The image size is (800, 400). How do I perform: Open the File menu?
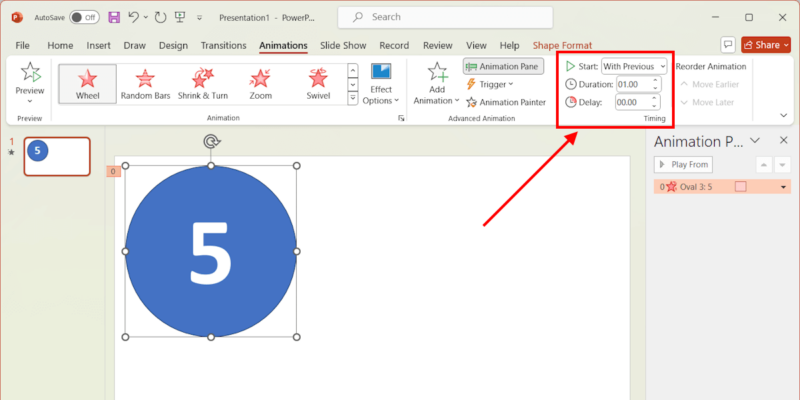click(x=22, y=45)
